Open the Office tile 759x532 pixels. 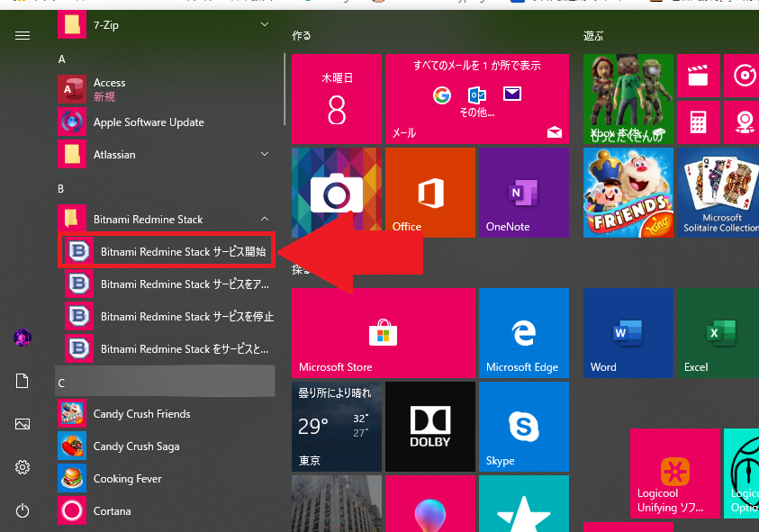pos(430,193)
